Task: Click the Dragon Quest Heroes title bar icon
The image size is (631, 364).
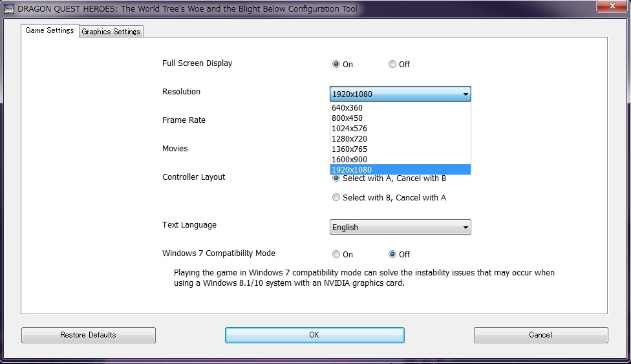Action: (9, 9)
